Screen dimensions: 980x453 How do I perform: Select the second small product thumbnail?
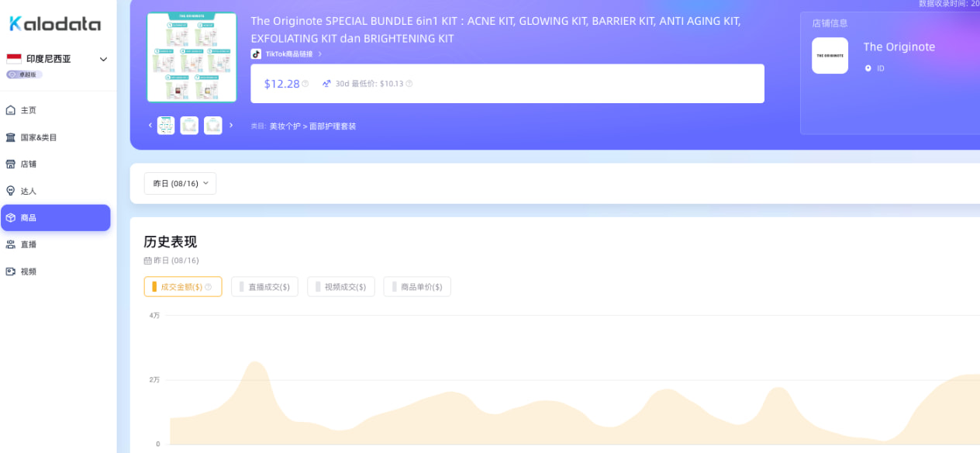click(x=189, y=126)
